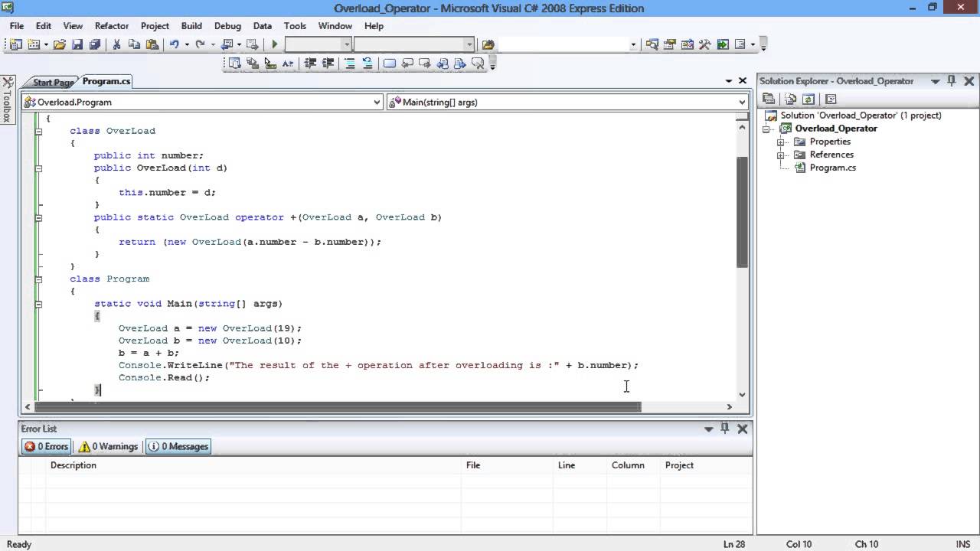Click the Refresh icon in Solution Explorer
This screenshot has width=980, height=551.
(808, 99)
